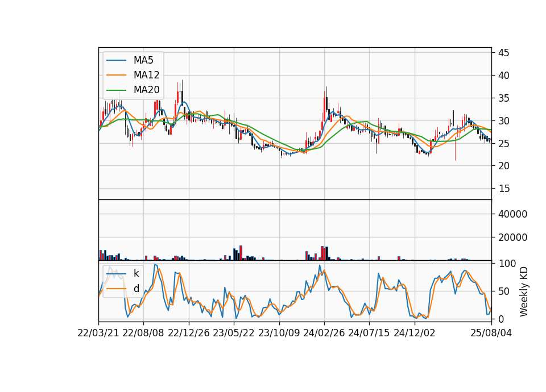The width and height of the screenshot is (546, 392).
Task: Click the 50 tick on KD axis
Action: tap(503, 291)
